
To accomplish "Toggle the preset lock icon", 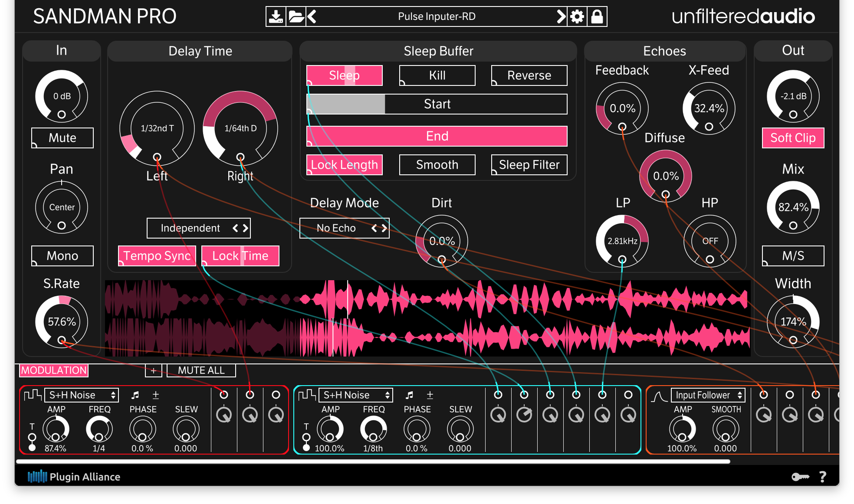I will tap(597, 17).
